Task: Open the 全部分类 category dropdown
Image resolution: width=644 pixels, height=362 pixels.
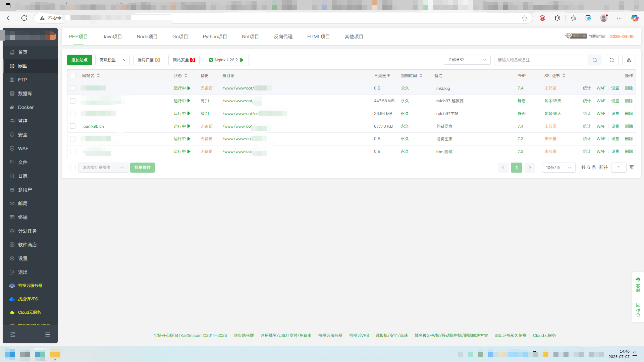Action: (x=467, y=60)
